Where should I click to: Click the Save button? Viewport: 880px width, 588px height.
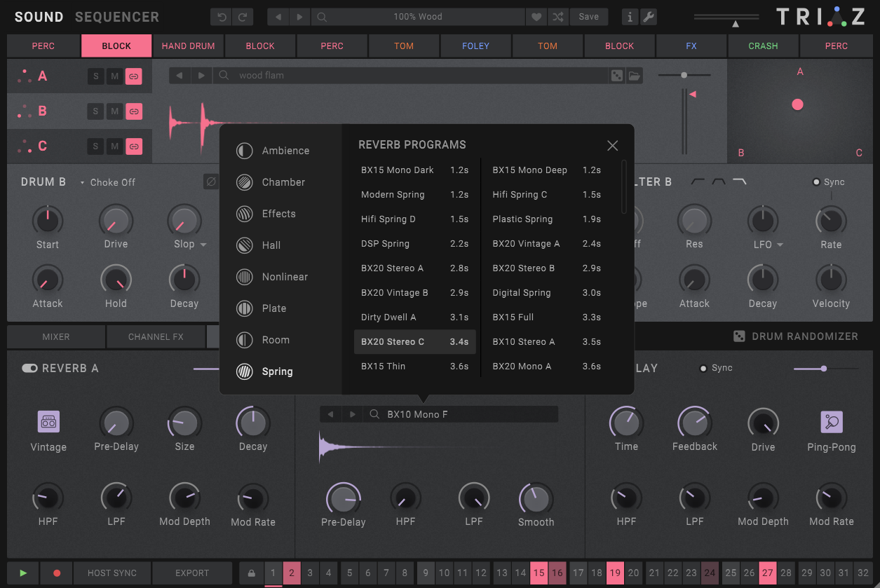[x=588, y=17]
